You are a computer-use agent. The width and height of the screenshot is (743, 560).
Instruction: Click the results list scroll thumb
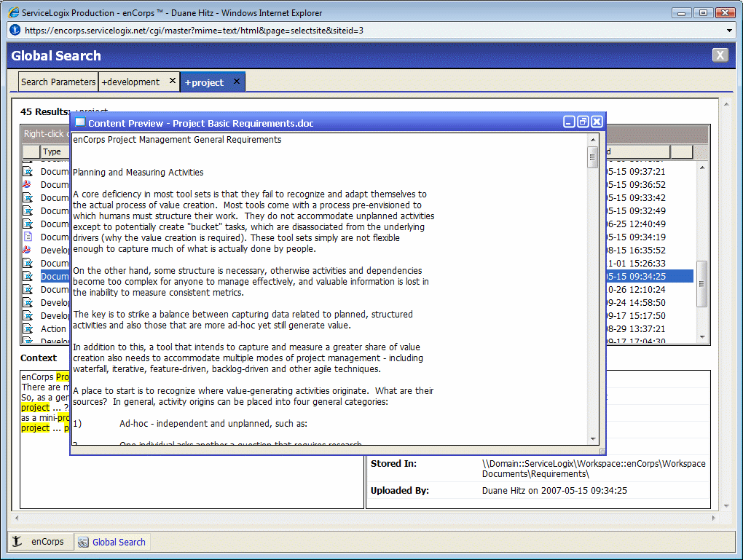coord(702,284)
